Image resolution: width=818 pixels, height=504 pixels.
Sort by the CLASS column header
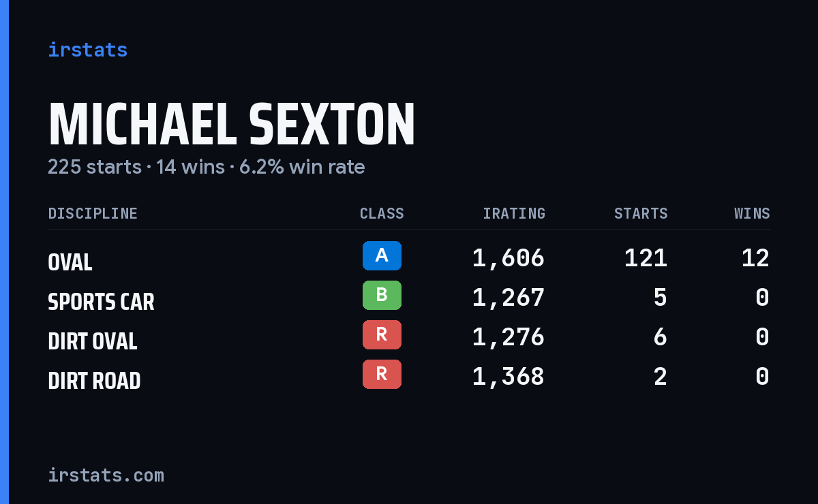382,214
